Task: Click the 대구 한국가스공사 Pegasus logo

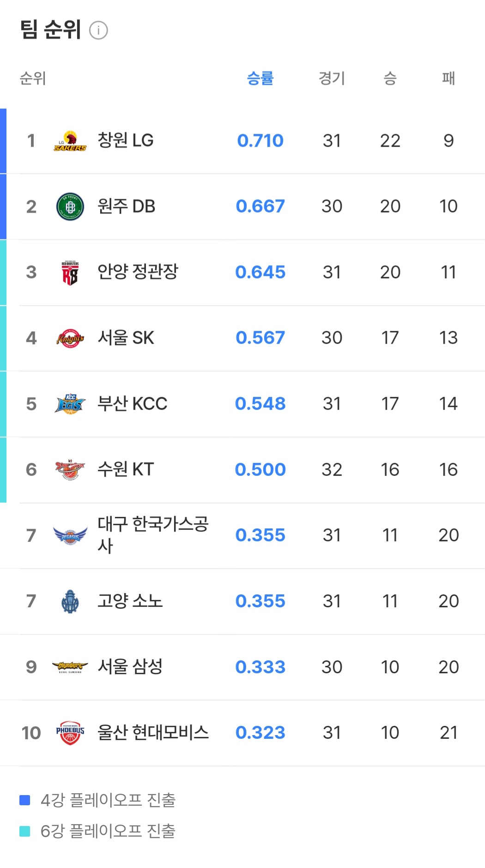Action: click(x=70, y=535)
